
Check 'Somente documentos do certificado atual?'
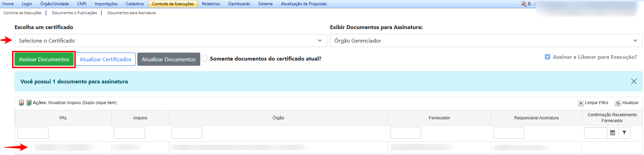pyautogui.click(x=204, y=59)
